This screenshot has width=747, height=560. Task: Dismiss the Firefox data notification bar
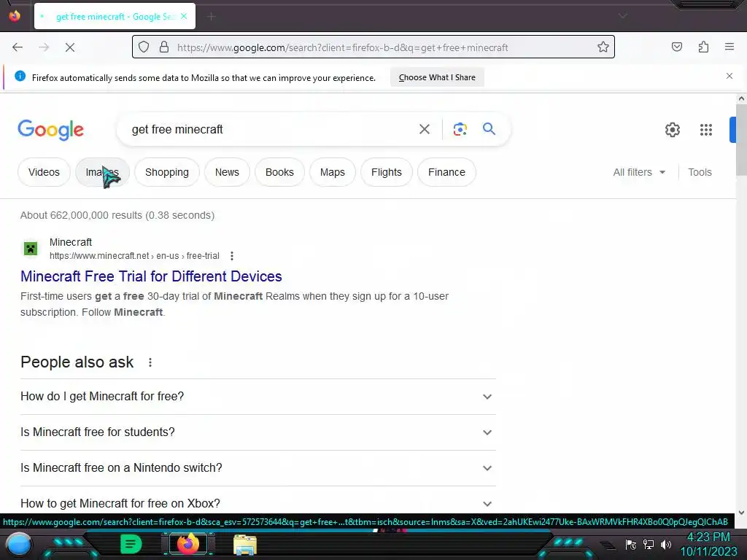[x=729, y=76]
